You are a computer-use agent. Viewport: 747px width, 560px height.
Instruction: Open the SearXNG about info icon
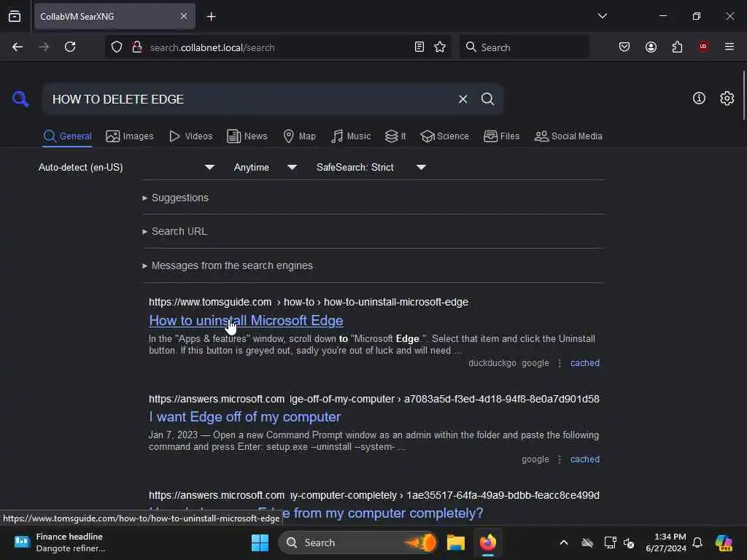[699, 98]
